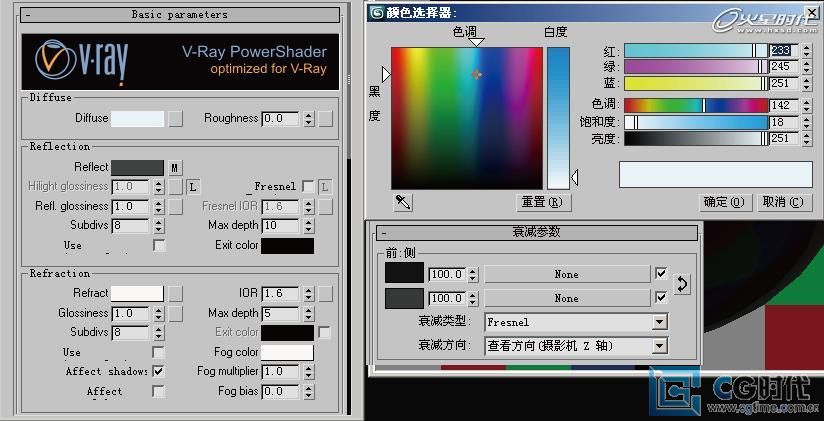Click the IOR spinner arrows

308,294
